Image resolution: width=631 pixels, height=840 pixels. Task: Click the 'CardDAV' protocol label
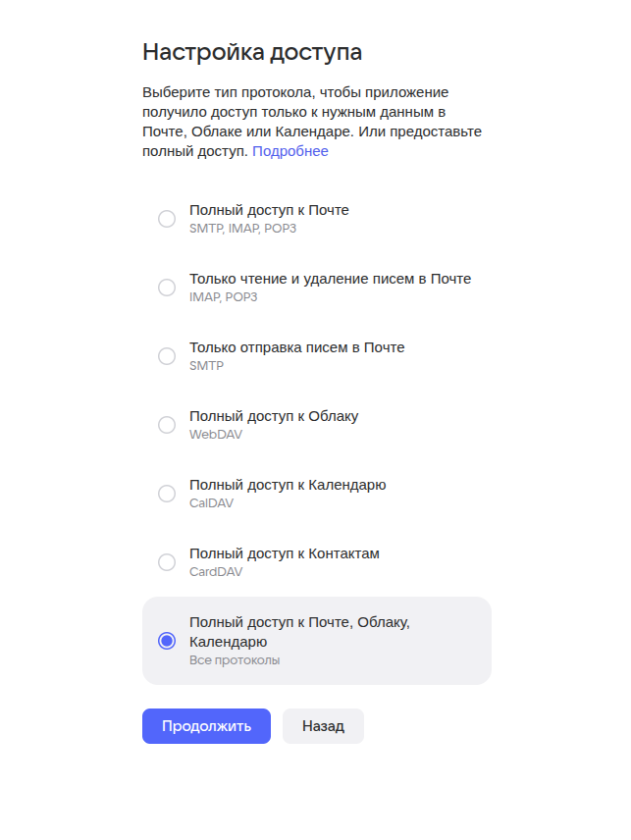(x=215, y=572)
